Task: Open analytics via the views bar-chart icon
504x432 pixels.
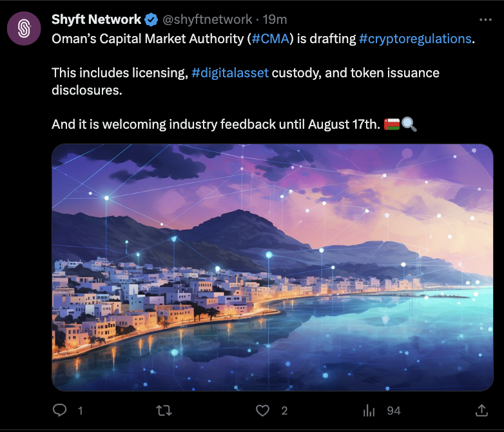Action: (x=369, y=410)
